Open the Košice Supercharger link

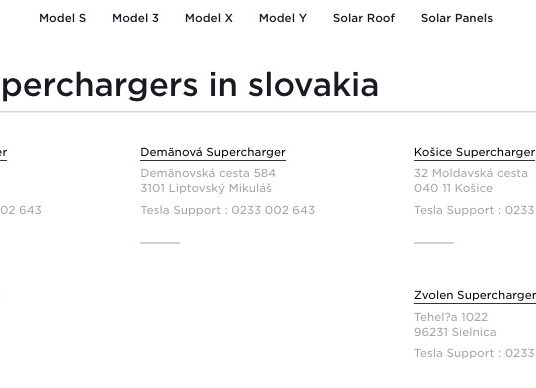click(475, 152)
